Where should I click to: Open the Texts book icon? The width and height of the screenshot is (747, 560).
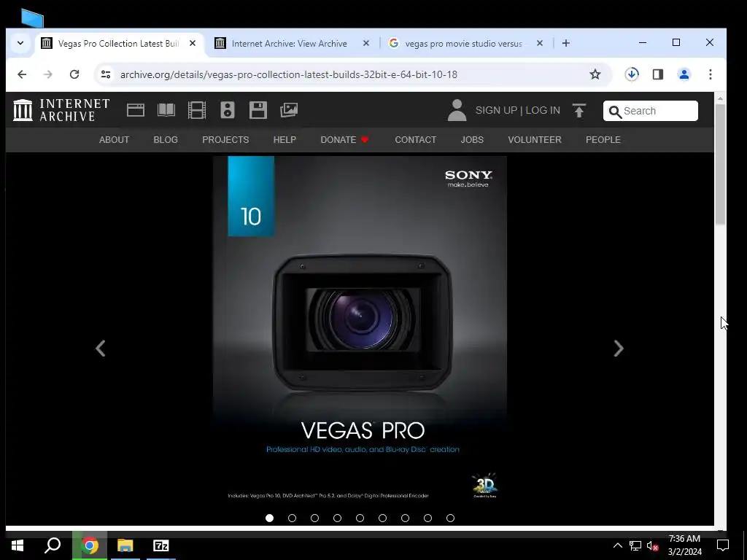tap(166, 110)
